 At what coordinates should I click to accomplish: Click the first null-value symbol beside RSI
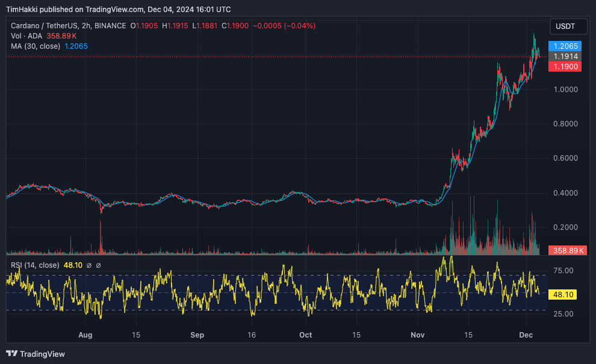(89, 265)
